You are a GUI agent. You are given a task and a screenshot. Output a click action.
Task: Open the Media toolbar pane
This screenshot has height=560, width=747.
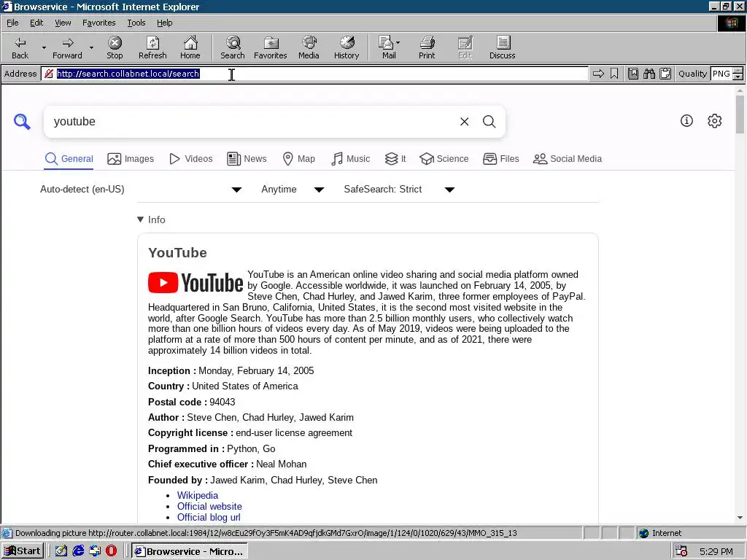click(309, 47)
